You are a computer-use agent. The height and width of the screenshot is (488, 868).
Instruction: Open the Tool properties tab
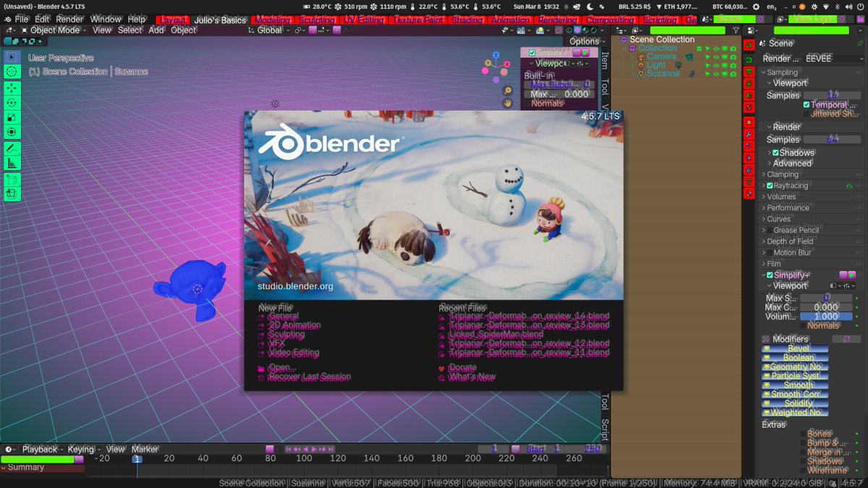[x=749, y=45]
